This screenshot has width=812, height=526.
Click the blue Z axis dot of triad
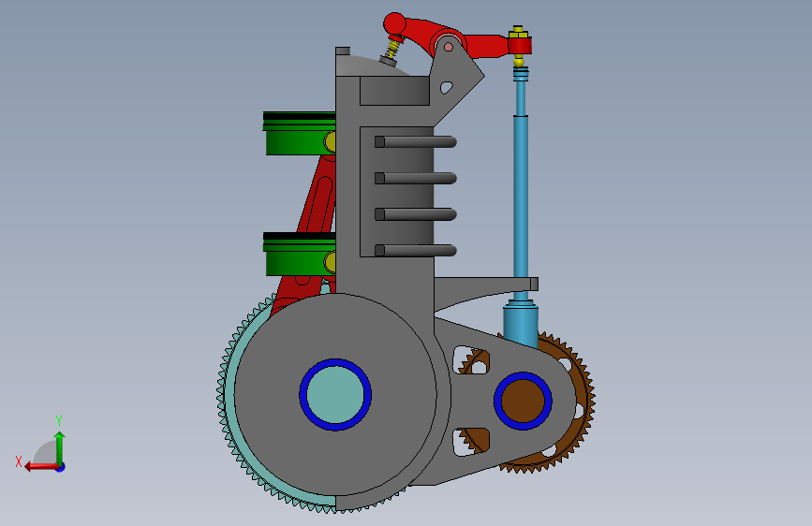click(61, 467)
